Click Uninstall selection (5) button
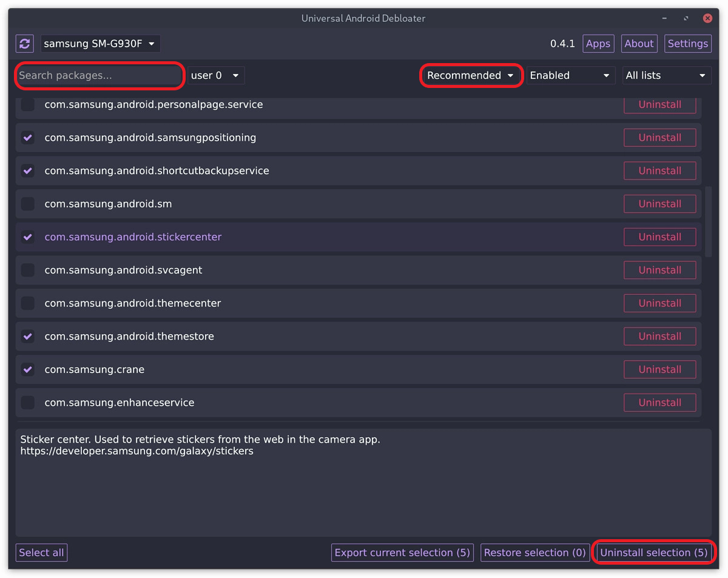Image resolution: width=728 pixels, height=578 pixels. point(654,553)
